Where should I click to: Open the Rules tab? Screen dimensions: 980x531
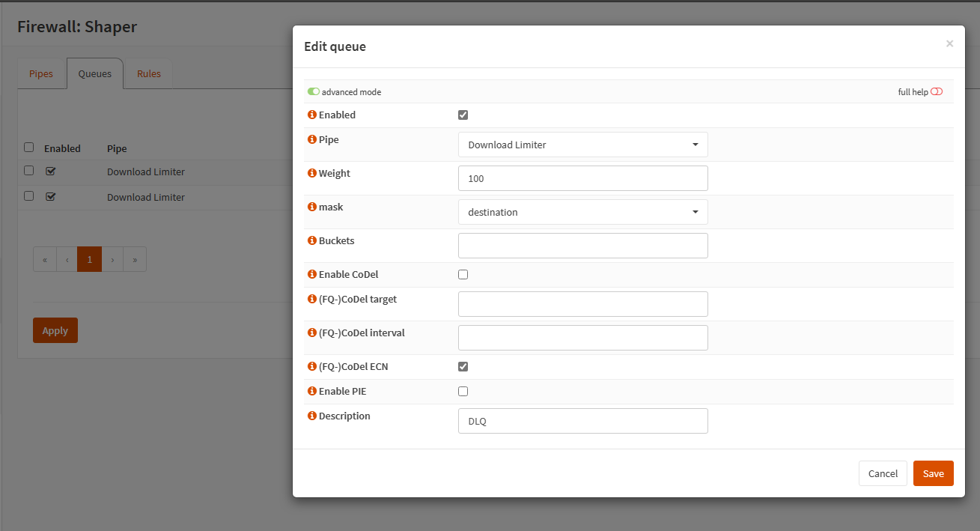149,74
